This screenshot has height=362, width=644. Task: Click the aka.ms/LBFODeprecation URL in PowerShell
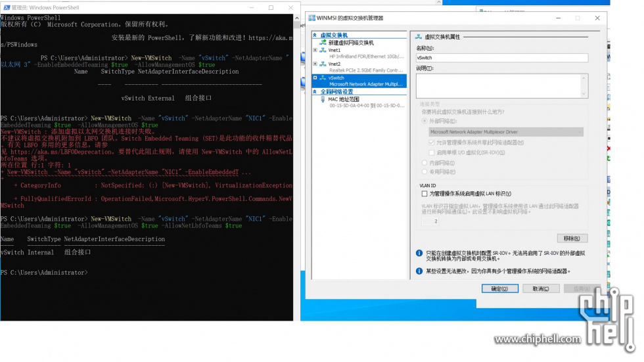(x=61, y=152)
